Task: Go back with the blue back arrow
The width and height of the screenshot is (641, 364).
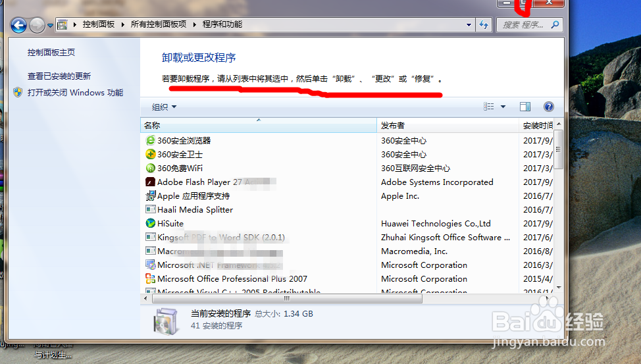Action: [18, 26]
